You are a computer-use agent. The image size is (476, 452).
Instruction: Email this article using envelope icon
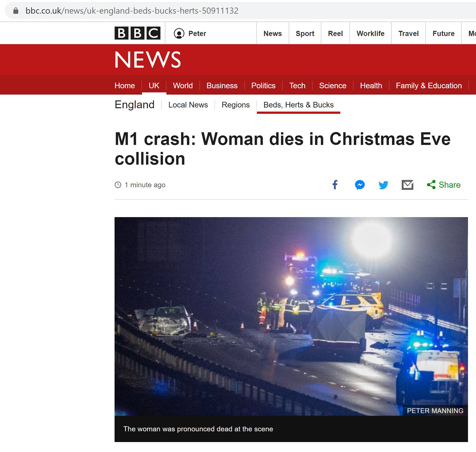click(408, 185)
